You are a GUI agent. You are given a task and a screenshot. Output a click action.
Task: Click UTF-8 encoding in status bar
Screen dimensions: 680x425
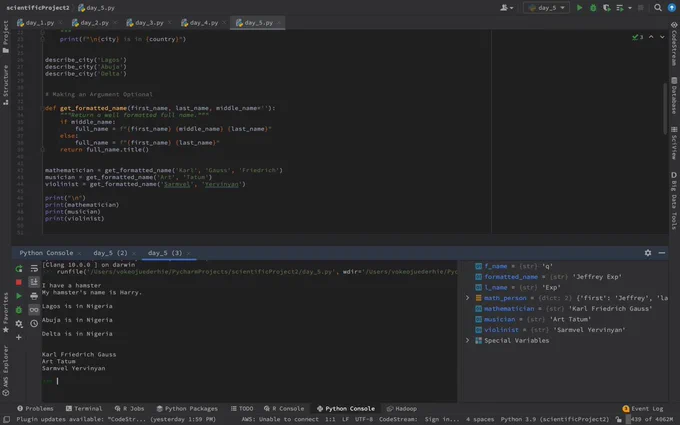(363, 419)
